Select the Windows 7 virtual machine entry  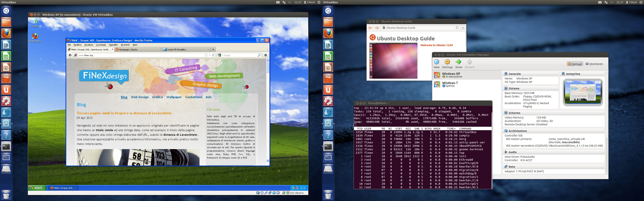[467, 84]
